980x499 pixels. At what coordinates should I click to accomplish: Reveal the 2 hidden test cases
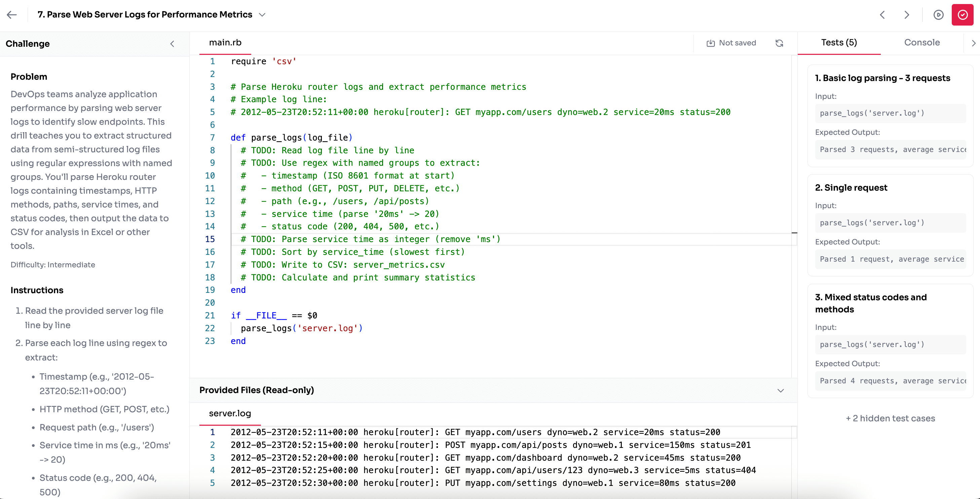point(890,418)
